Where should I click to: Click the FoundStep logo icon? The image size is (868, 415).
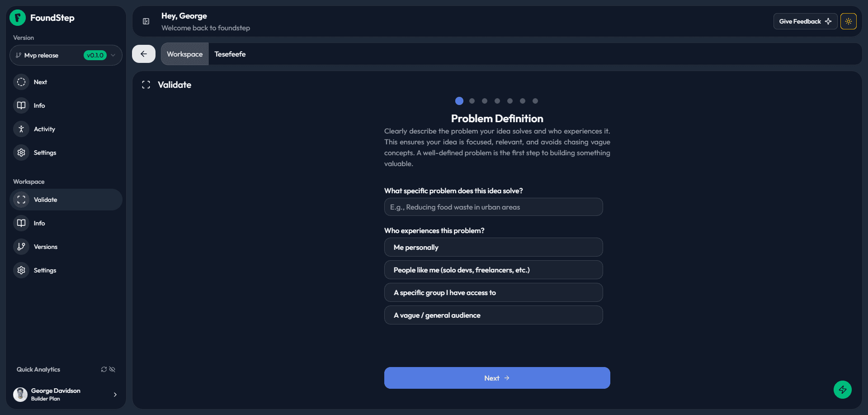coord(17,18)
